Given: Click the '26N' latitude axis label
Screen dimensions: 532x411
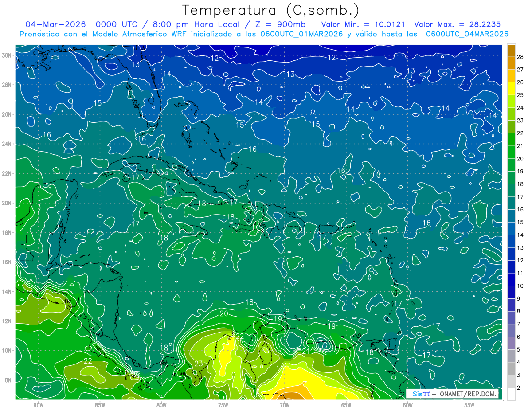Looking at the screenshot, I should click(7, 114).
